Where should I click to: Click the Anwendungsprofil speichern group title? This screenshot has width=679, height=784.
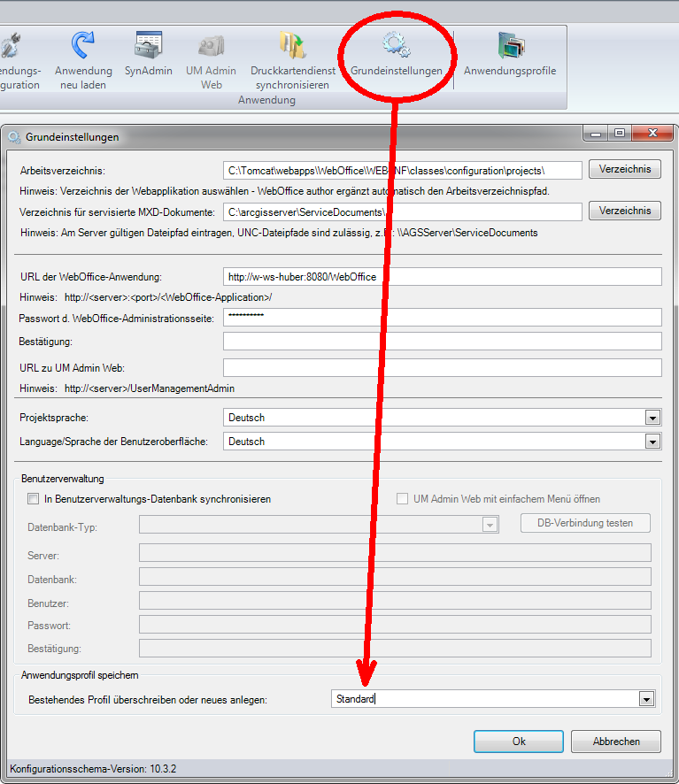[80, 675]
